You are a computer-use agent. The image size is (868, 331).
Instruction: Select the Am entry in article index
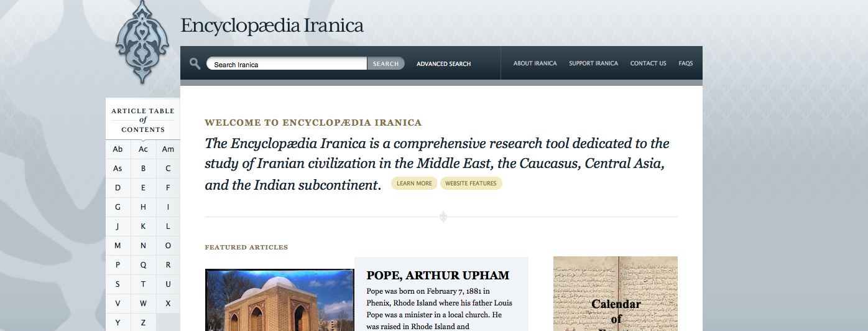coord(168,149)
